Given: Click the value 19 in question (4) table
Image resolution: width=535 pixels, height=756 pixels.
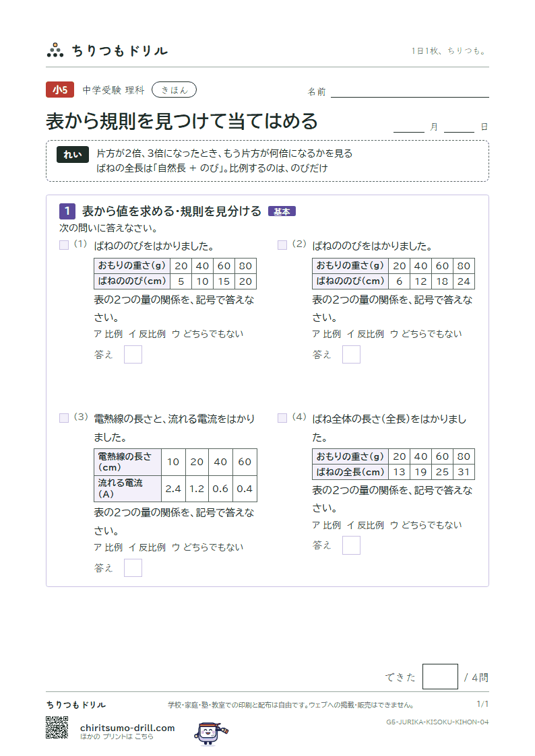Looking at the screenshot, I should click(420, 471).
